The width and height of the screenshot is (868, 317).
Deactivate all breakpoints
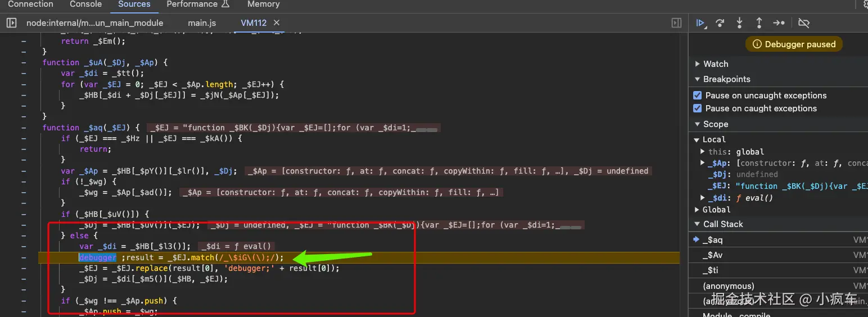tap(804, 23)
